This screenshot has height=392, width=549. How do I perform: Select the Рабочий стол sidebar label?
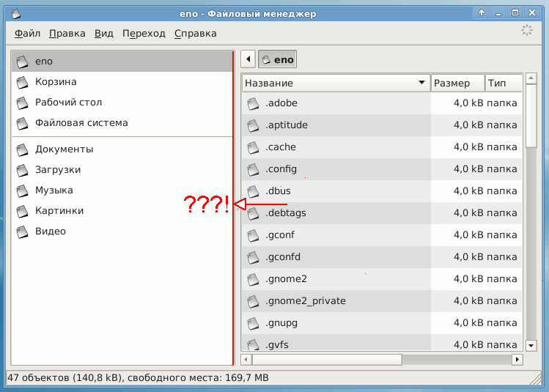pos(69,103)
